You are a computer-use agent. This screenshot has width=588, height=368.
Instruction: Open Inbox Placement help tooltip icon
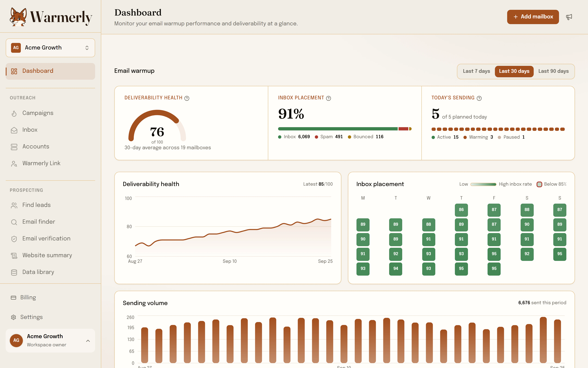tap(328, 98)
